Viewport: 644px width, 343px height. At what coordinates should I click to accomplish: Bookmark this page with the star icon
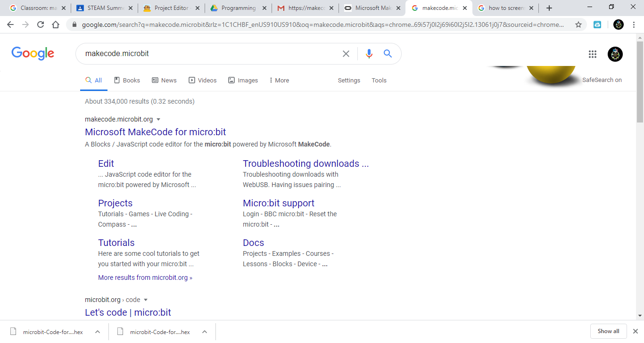pos(578,25)
